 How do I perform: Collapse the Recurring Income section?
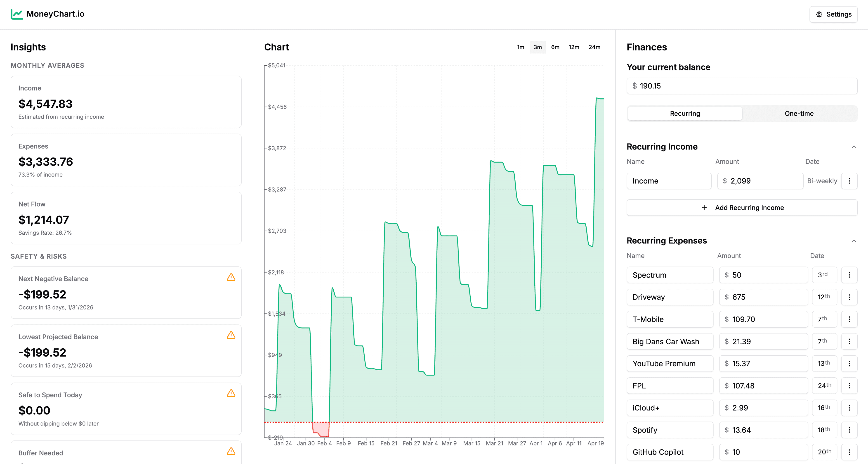point(854,147)
